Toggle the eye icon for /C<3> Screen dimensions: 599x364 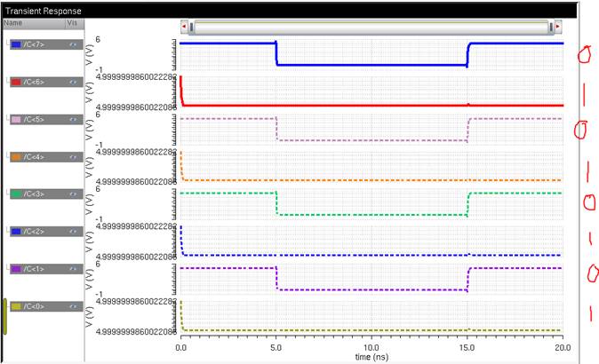[74, 194]
